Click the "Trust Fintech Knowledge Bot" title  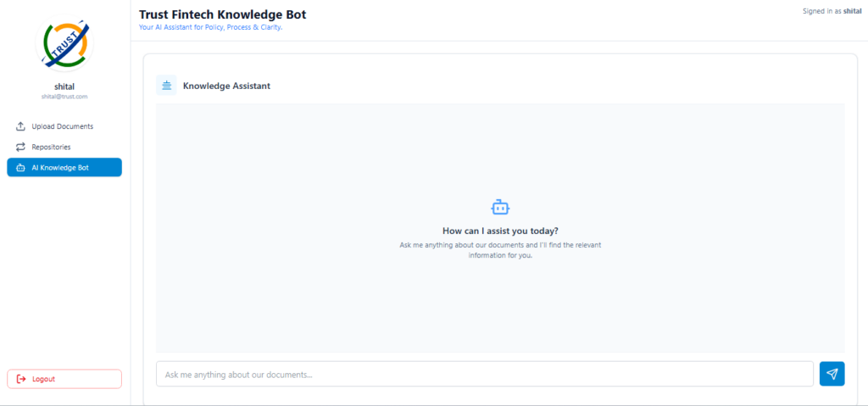click(x=223, y=14)
